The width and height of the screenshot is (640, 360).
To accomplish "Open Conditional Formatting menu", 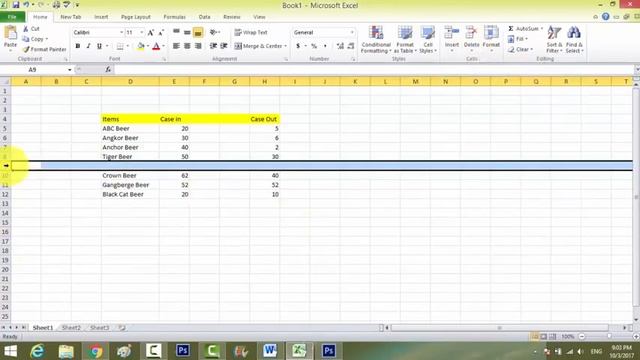I will [x=376, y=39].
